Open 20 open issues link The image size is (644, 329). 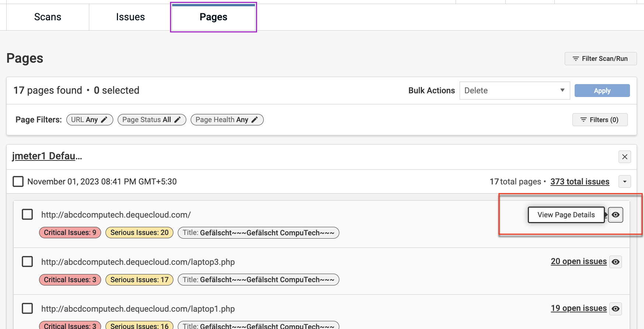click(x=578, y=262)
